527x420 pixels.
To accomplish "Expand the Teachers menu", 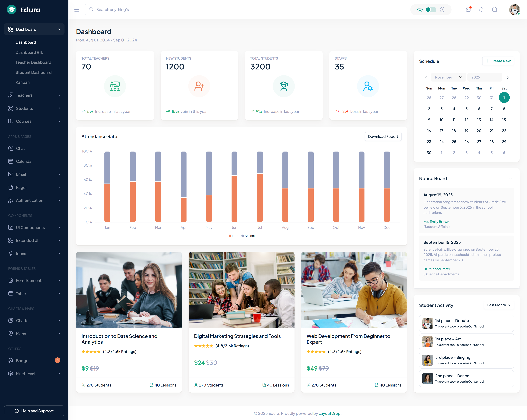I will 24,95.
